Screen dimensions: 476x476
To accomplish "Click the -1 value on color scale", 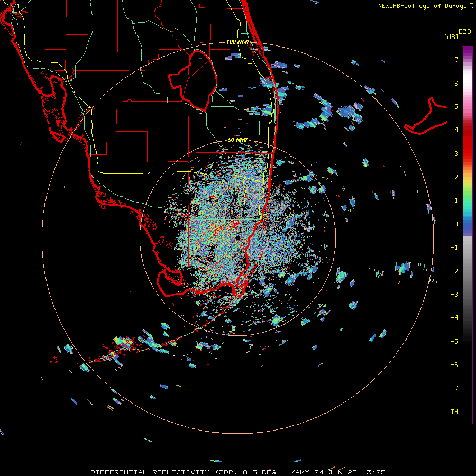I will [454, 248].
